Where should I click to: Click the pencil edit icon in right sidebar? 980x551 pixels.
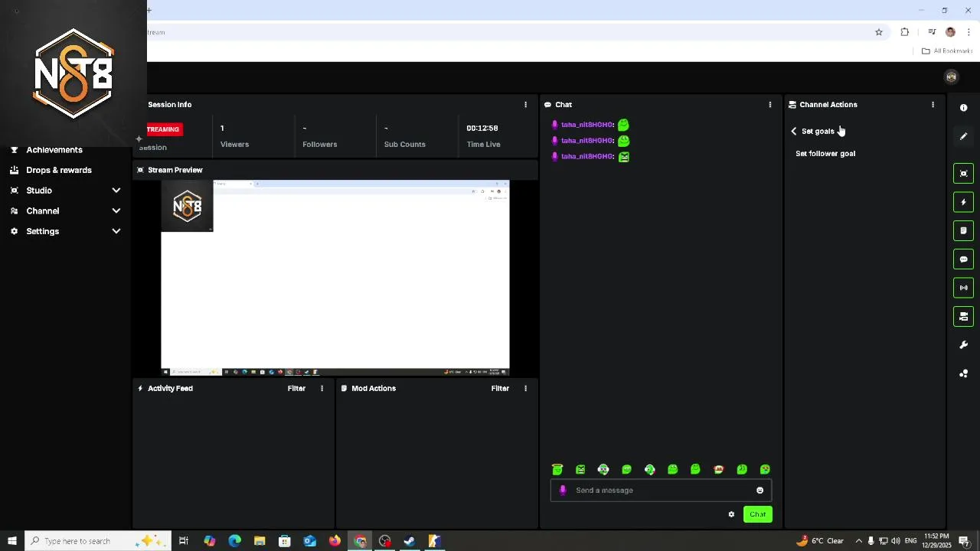point(964,136)
